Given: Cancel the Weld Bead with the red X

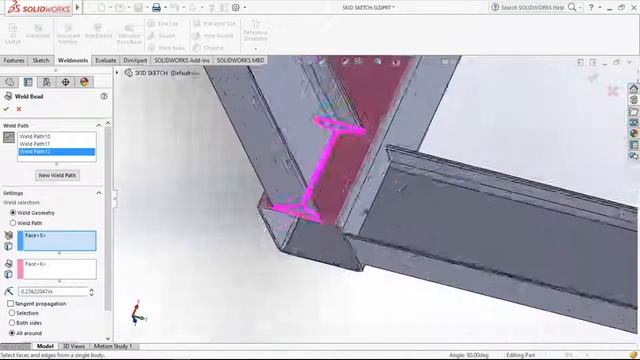Looking at the screenshot, I should [19, 109].
